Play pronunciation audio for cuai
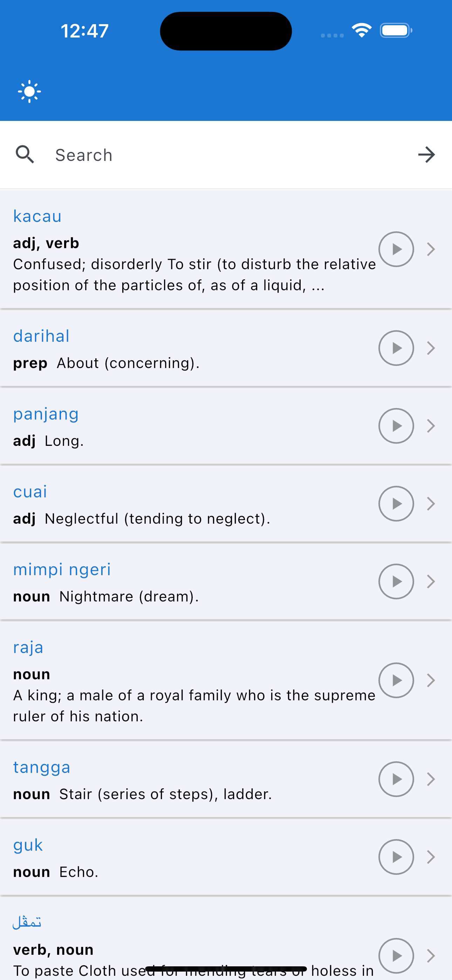 (x=396, y=503)
